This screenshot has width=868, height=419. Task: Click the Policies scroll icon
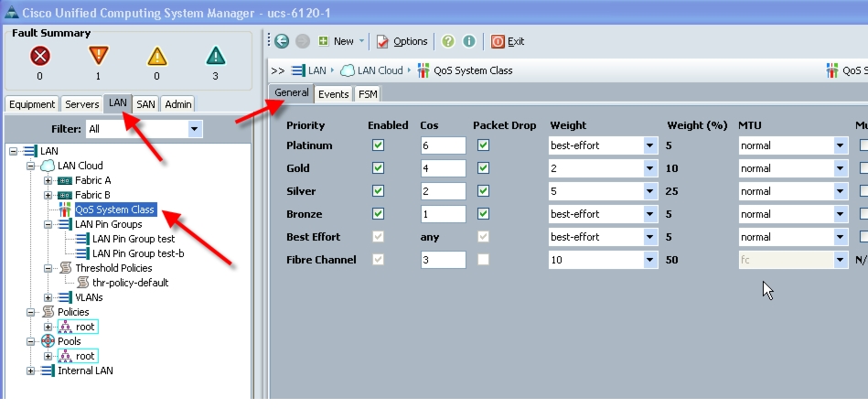[x=48, y=312]
